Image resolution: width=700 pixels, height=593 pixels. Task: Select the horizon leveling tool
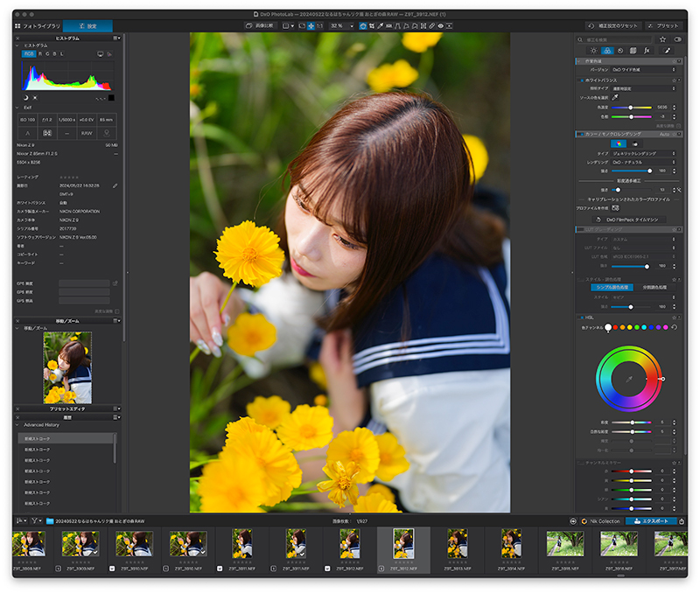click(x=388, y=26)
